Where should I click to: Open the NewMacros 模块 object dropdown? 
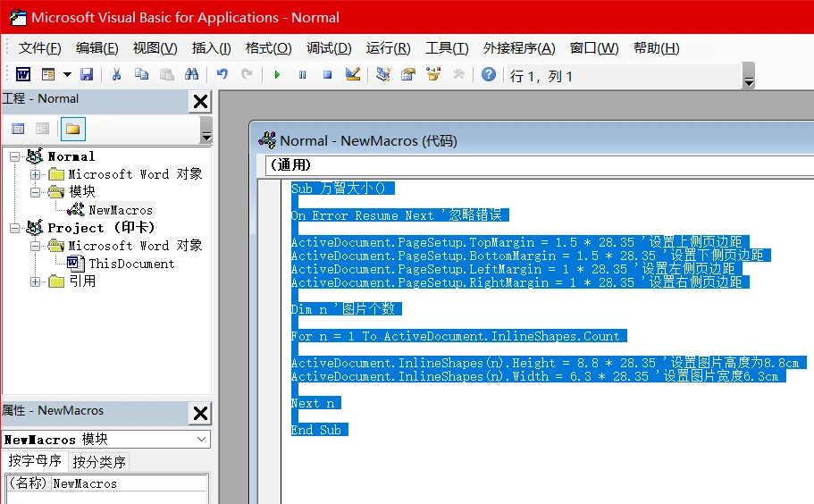tap(201, 440)
